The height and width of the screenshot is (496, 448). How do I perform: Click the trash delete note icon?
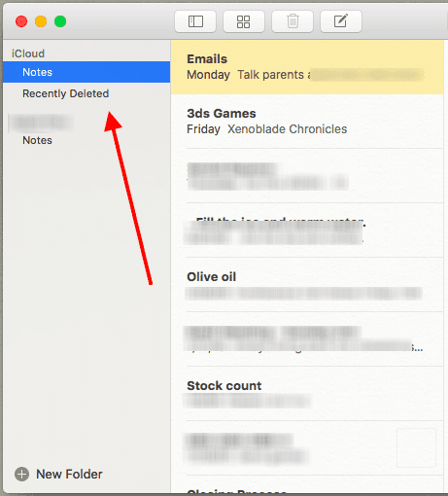(293, 21)
